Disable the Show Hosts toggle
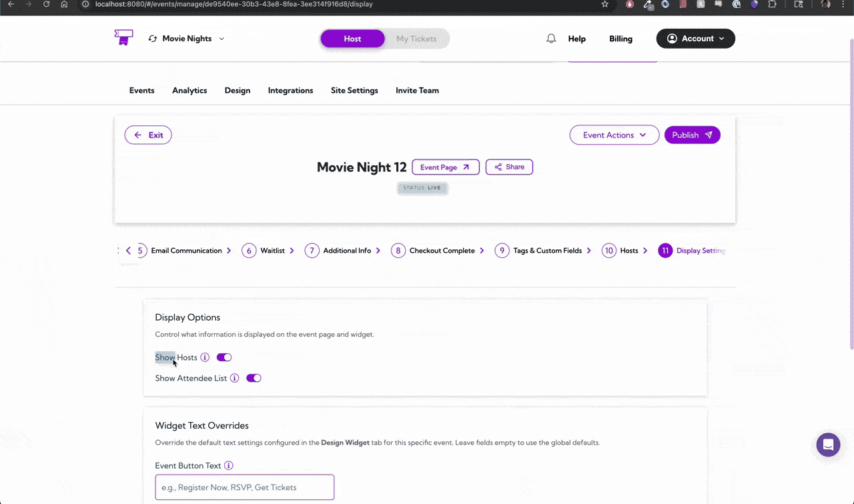The width and height of the screenshot is (854, 504). [224, 357]
